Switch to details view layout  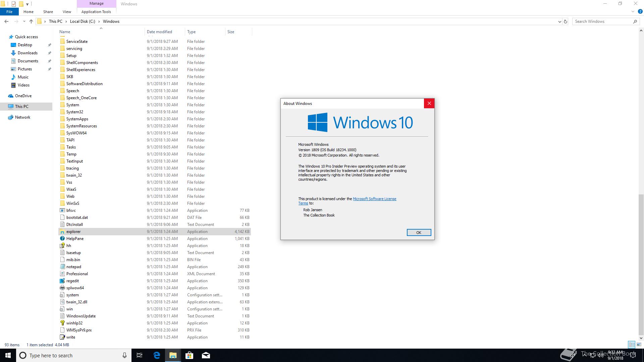point(632,345)
